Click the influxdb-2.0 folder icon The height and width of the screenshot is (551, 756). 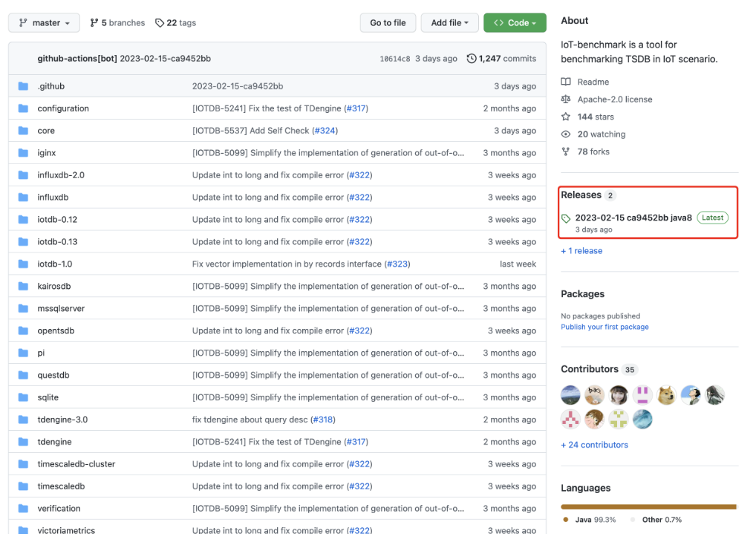pos(23,175)
